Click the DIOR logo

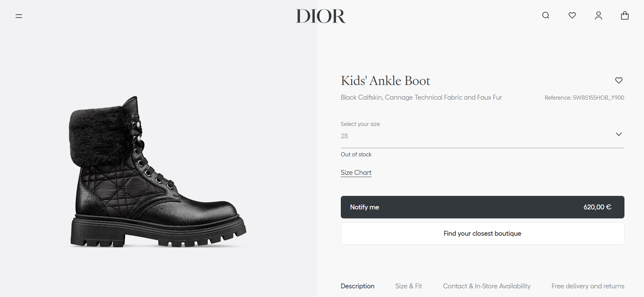pos(320,16)
